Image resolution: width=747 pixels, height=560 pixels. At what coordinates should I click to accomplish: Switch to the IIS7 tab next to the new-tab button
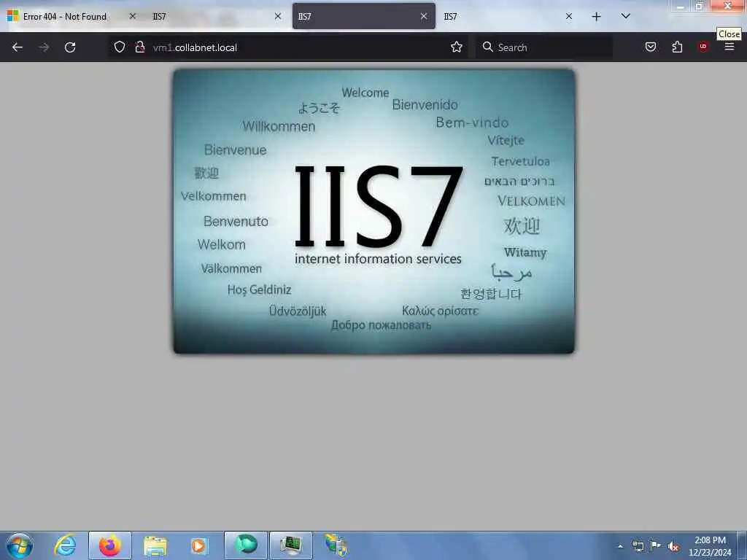(x=508, y=17)
